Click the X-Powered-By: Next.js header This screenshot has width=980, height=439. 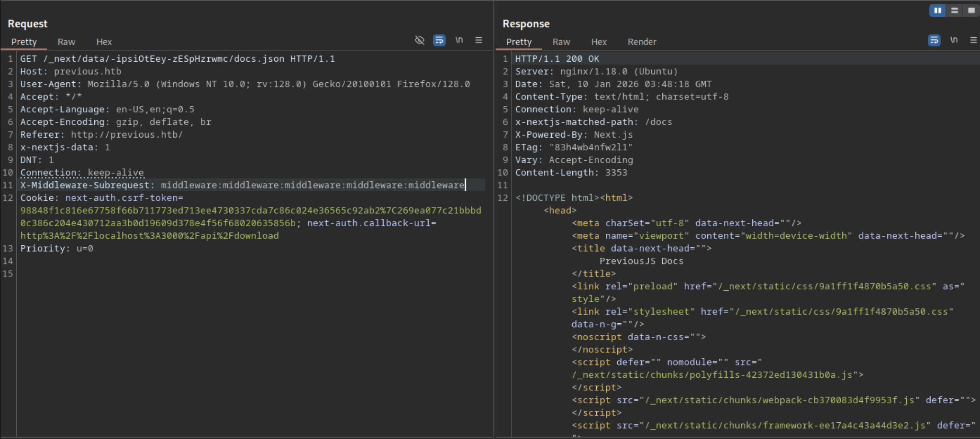pos(574,135)
